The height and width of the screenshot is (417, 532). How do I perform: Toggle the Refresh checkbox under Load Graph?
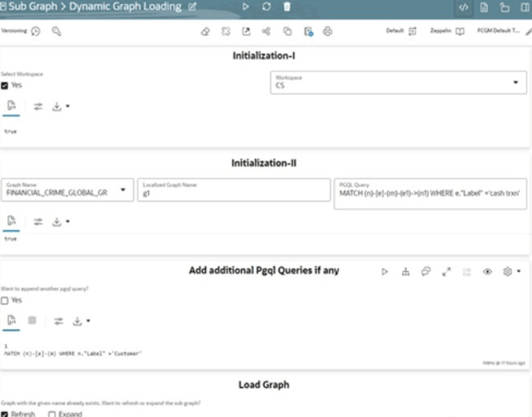(5, 415)
